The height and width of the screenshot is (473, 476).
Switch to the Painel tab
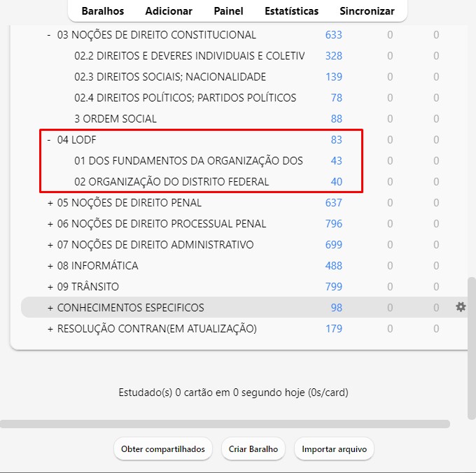pyautogui.click(x=228, y=11)
